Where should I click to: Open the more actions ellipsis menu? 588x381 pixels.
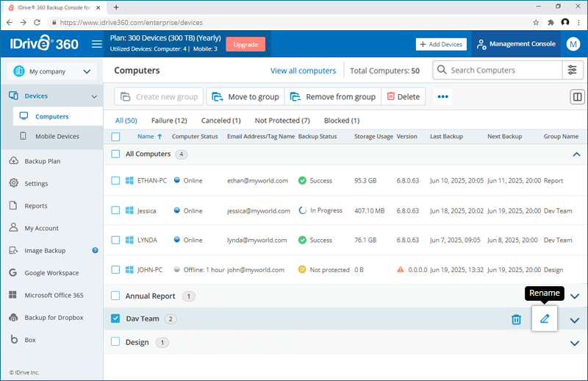click(443, 97)
